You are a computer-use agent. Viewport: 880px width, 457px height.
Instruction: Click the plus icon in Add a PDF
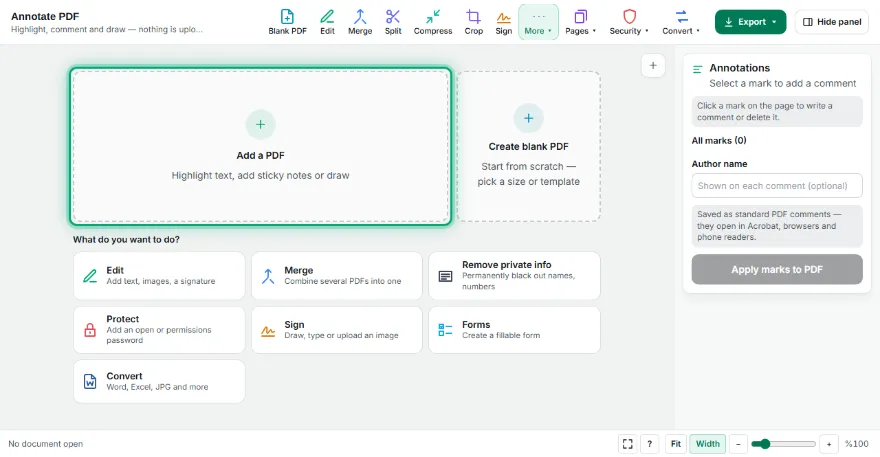pos(260,125)
